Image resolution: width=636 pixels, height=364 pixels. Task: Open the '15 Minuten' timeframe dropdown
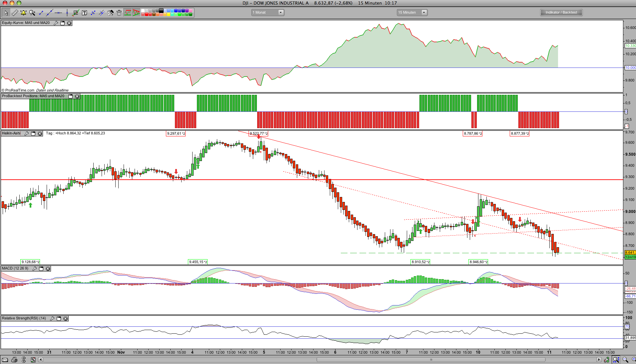click(412, 12)
